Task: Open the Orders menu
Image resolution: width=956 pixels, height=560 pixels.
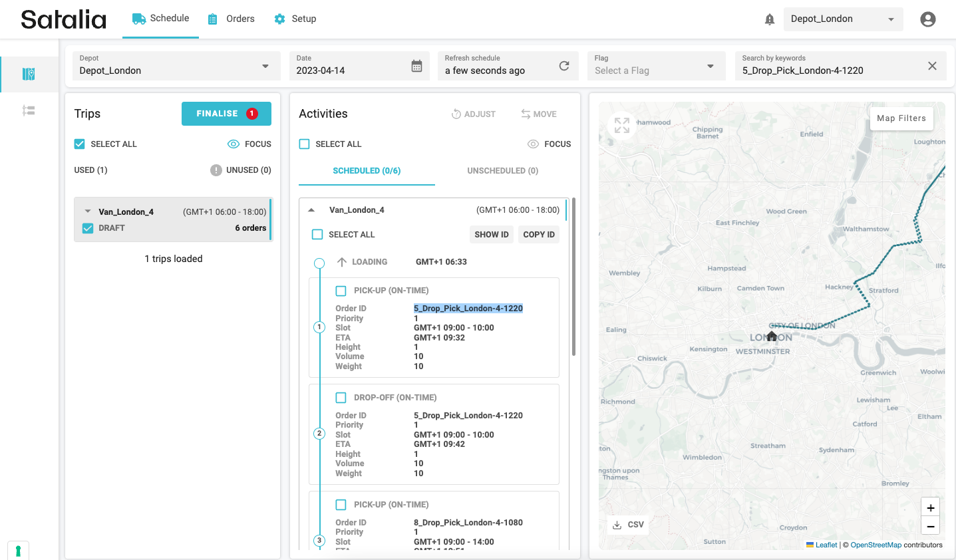Action: coord(231,19)
